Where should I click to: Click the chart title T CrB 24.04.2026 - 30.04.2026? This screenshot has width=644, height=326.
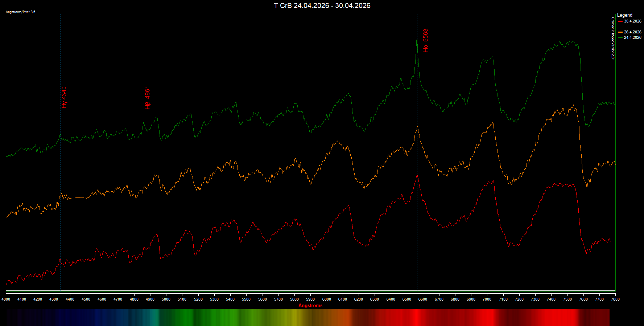(x=322, y=5)
